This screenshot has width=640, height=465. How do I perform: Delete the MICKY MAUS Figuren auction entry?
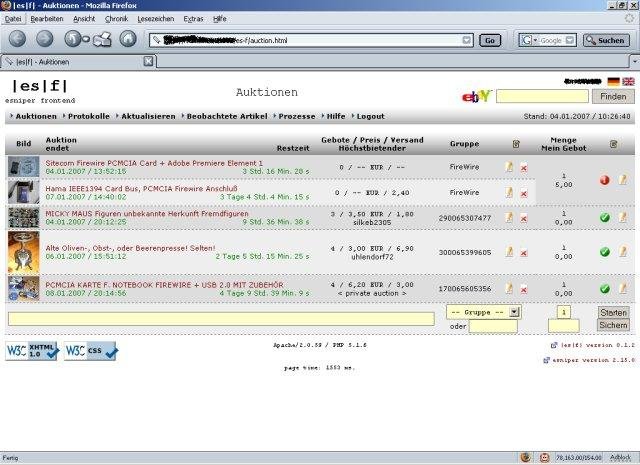pyautogui.click(x=524, y=219)
